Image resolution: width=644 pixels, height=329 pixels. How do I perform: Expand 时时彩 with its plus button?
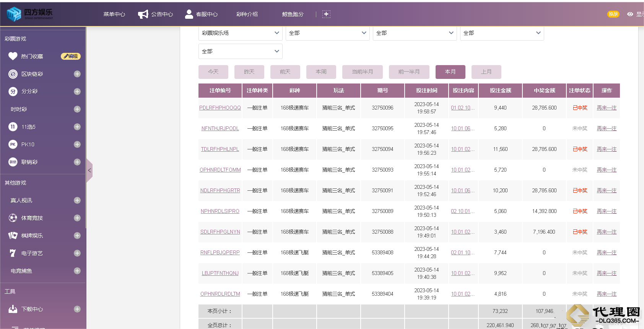[77, 109]
